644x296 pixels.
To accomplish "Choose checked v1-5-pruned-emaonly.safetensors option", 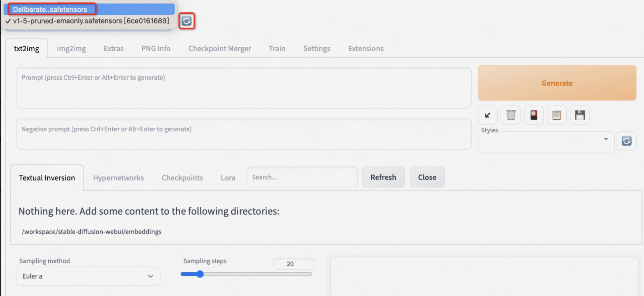I will (x=91, y=21).
